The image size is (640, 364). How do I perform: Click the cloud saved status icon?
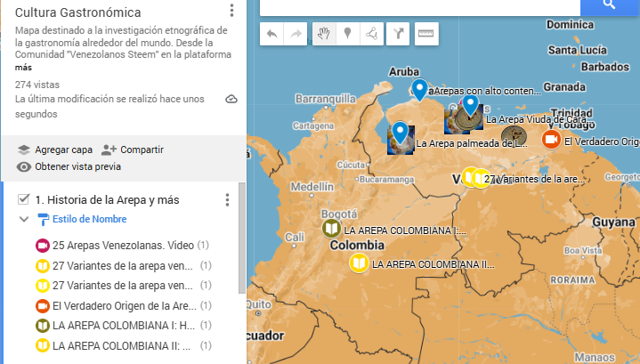click(x=231, y=99)
